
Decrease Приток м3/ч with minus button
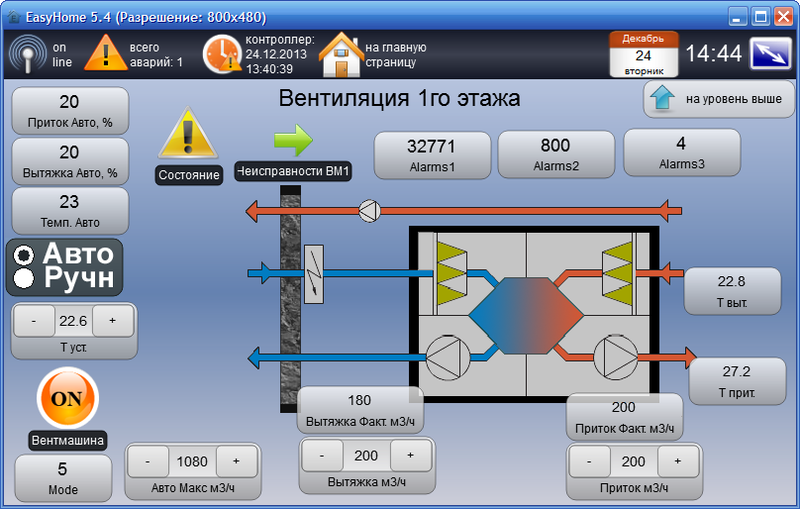pos(589,462)
